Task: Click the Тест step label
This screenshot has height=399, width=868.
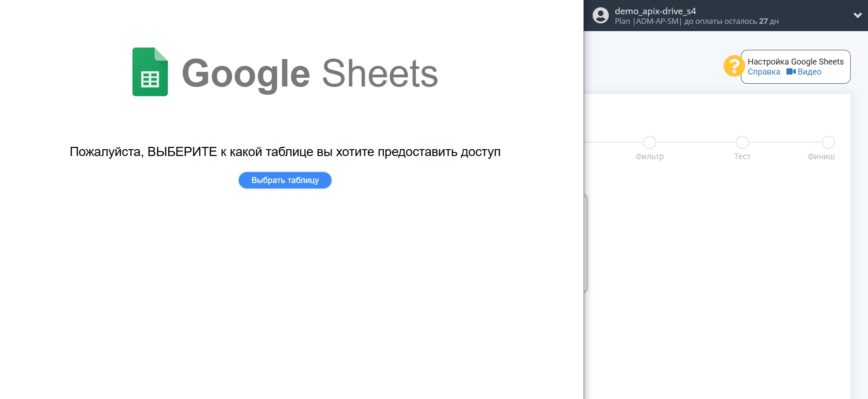Action: pyautogui.click(x=742, y=156)
